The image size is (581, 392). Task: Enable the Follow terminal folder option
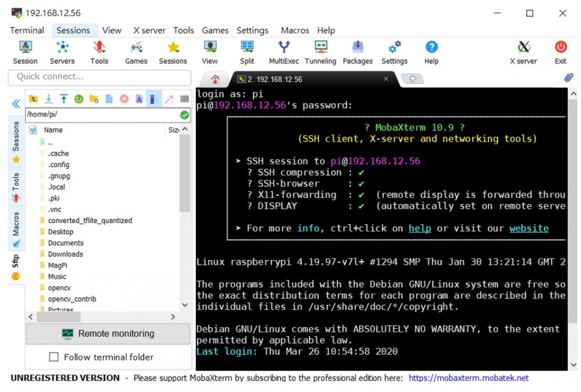click(54, 357)
